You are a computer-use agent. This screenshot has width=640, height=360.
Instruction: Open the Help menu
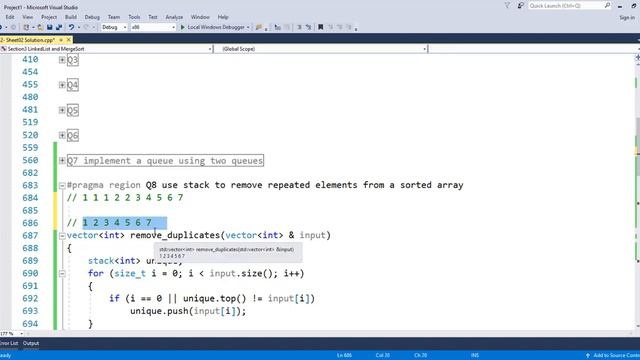(x=222, y=17)
